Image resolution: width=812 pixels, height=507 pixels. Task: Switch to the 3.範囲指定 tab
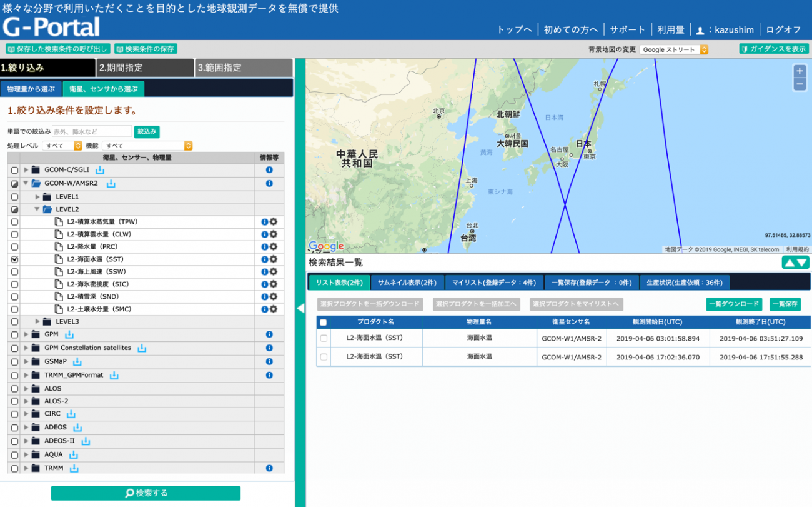(x=244, y=68)
